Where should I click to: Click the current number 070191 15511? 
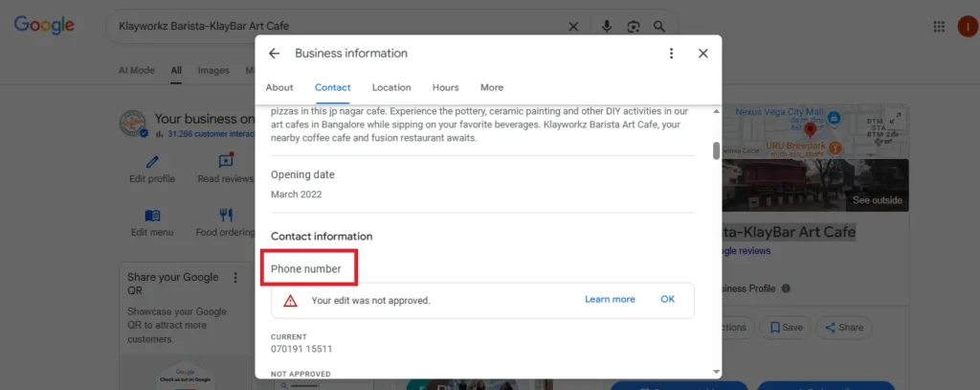pos(301,349)
